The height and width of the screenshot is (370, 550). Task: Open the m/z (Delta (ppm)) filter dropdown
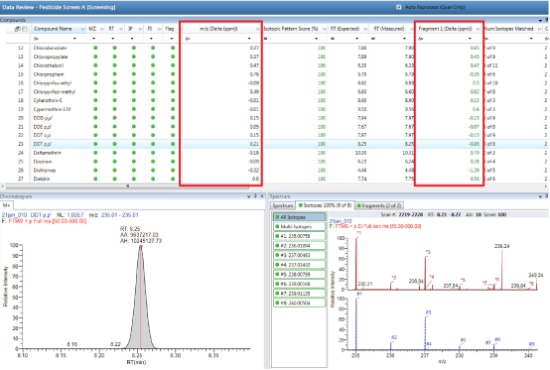[x=249, y=39]
